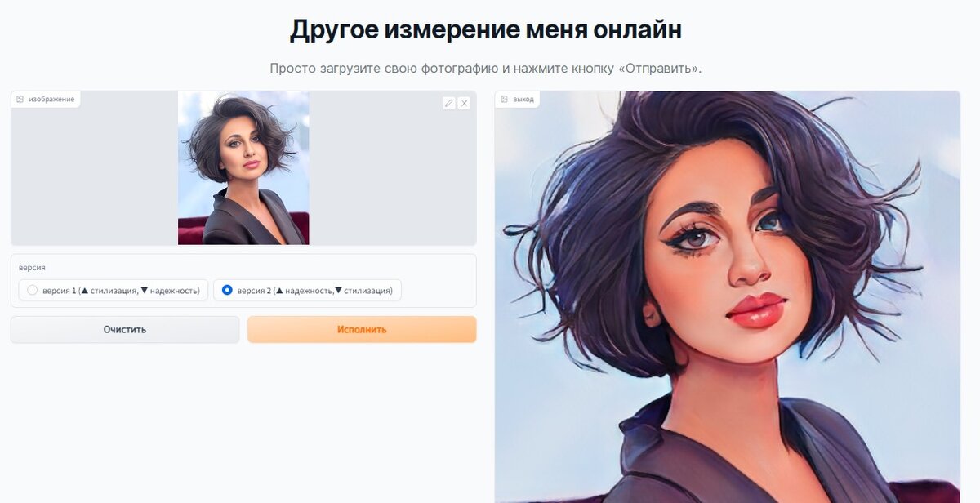Click the picture icon beside «выход» label

pyautogui.click(x=504, y=99)
